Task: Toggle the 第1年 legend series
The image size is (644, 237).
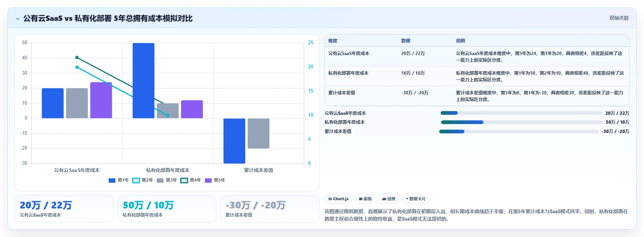Action: click(119, 180)
